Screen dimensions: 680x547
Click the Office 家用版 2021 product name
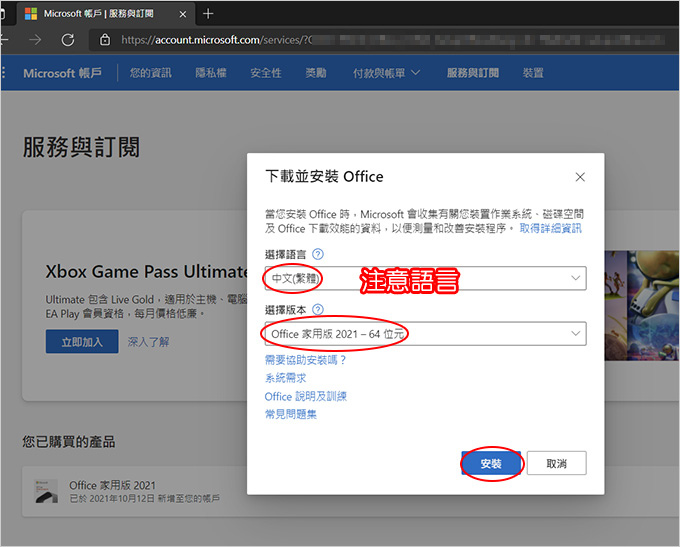(112, 485)
